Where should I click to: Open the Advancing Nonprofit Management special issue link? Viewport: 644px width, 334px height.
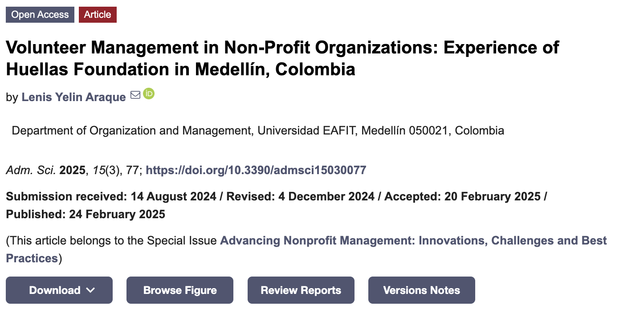[413, 241]
